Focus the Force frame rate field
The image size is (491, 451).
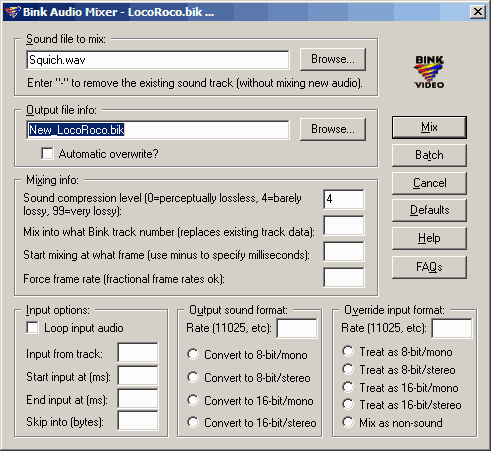pos(344,277)
